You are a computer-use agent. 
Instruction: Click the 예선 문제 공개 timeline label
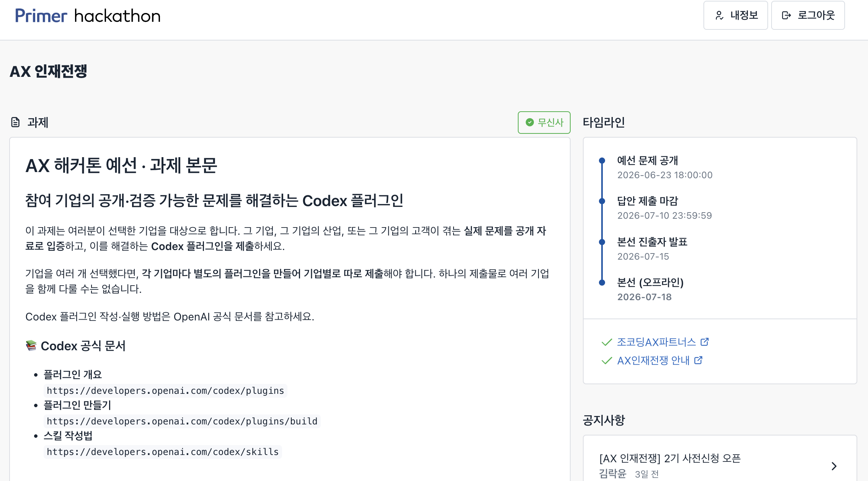coord(648,161)
